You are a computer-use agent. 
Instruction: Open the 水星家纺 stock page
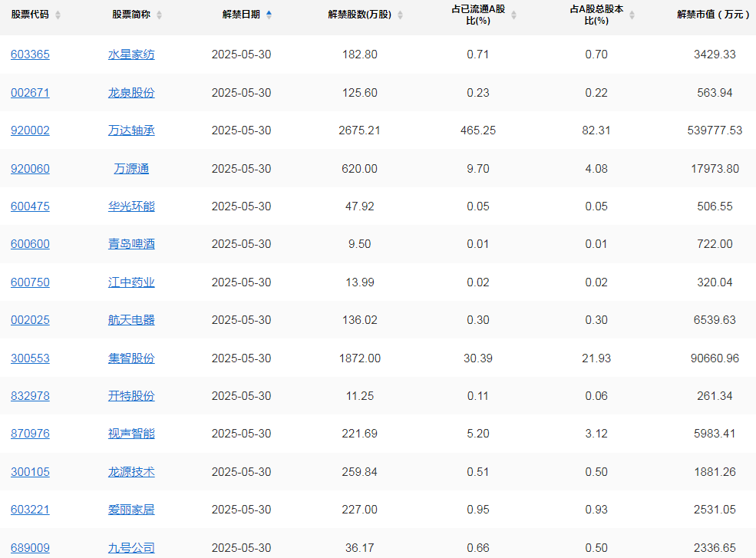[x=131, y=54]
